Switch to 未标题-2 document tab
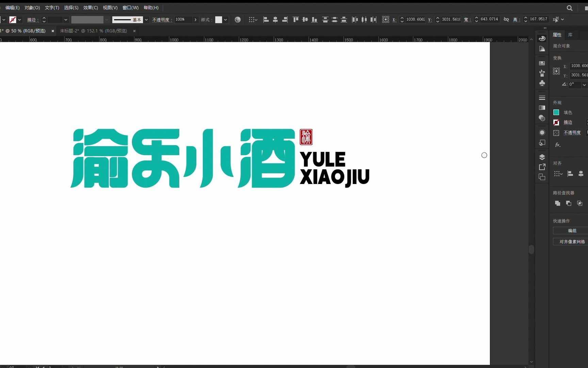The image size is (588, 368). (x=93, y=31)
